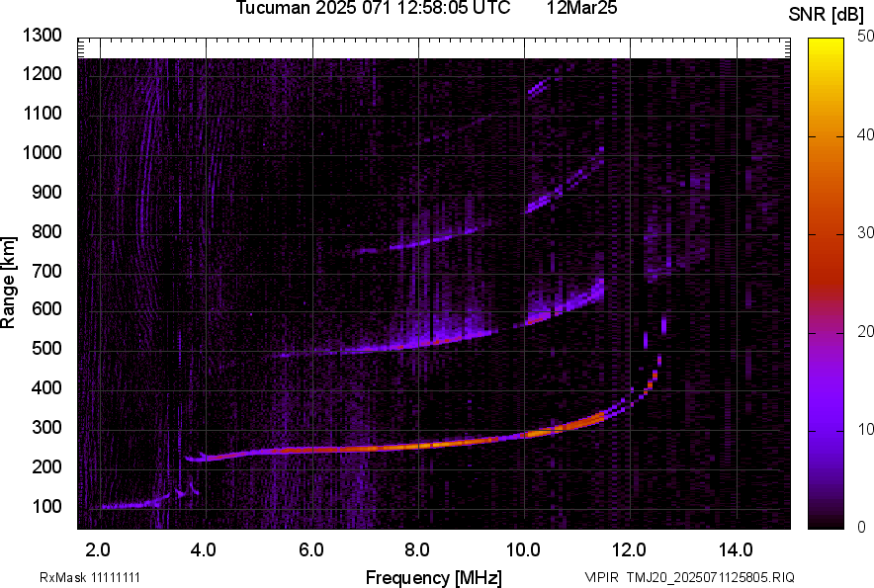Click frequency tick label '4.0'
This screenshot has height=588, width=874.
tap(204, 550)
